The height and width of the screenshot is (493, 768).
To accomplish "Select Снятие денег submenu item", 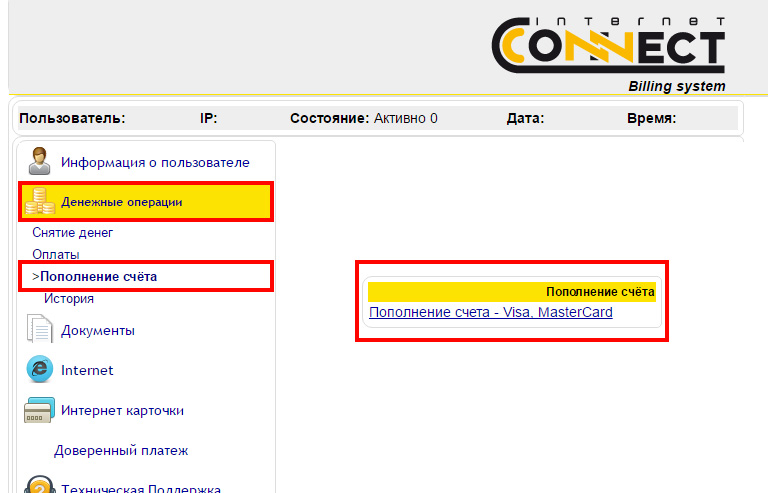I will tap(73, 232).
